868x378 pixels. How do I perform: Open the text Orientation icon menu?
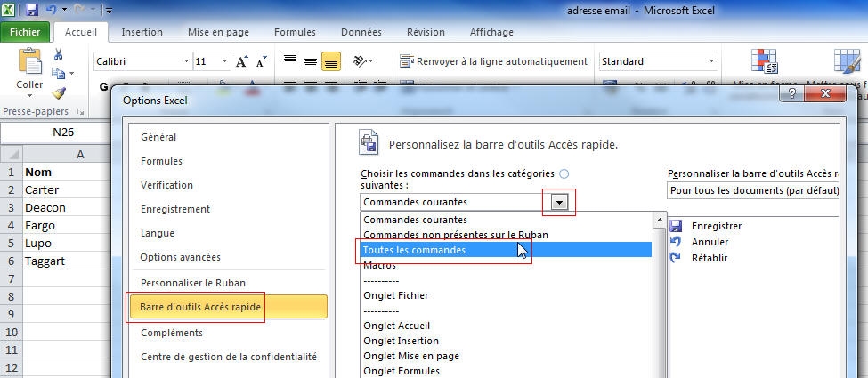pyautogui.click(x=362, y=61)
